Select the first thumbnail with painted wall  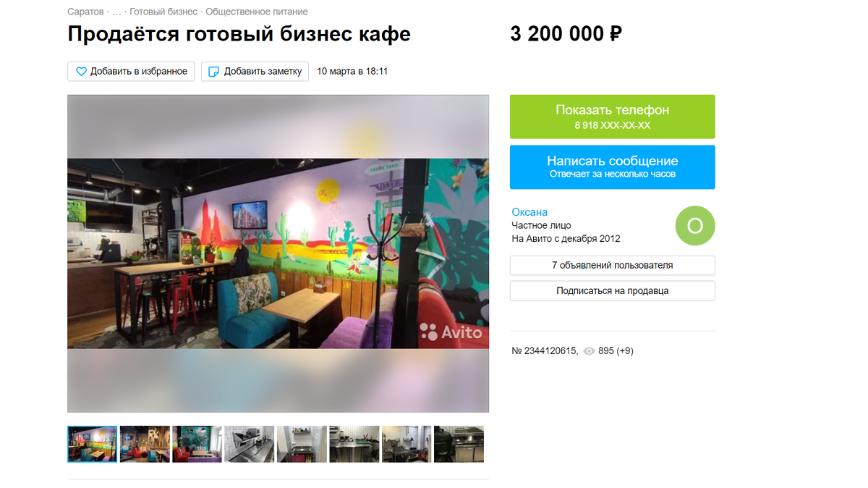92,444
